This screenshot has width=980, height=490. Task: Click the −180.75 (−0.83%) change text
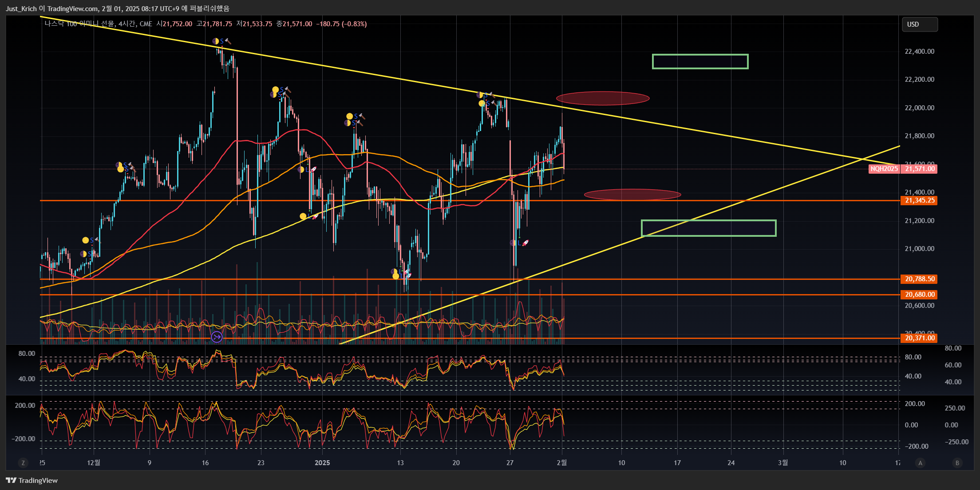pyautogui.click(x=341, y=24)
